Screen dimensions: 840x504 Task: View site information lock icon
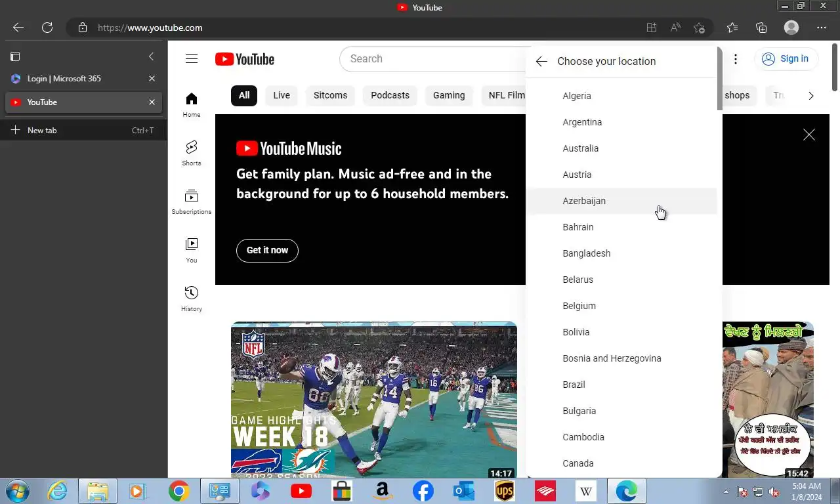point(82,28)
